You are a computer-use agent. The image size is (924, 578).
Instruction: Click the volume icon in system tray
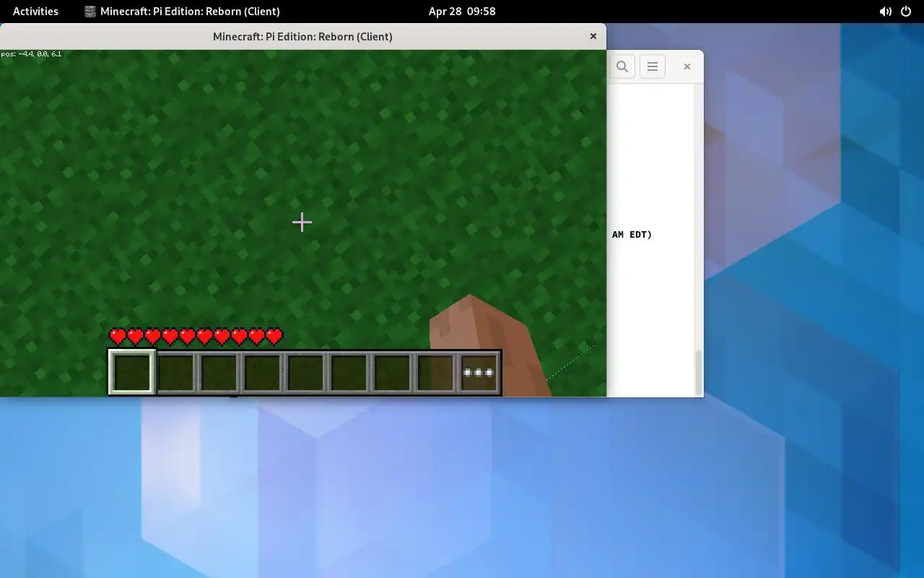pos(885,12)
